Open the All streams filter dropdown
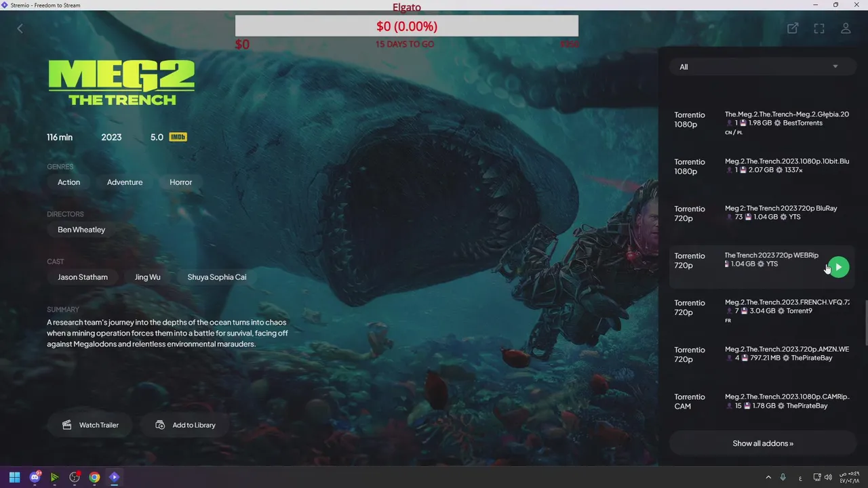The image size is (868, 488). (763, 66)
